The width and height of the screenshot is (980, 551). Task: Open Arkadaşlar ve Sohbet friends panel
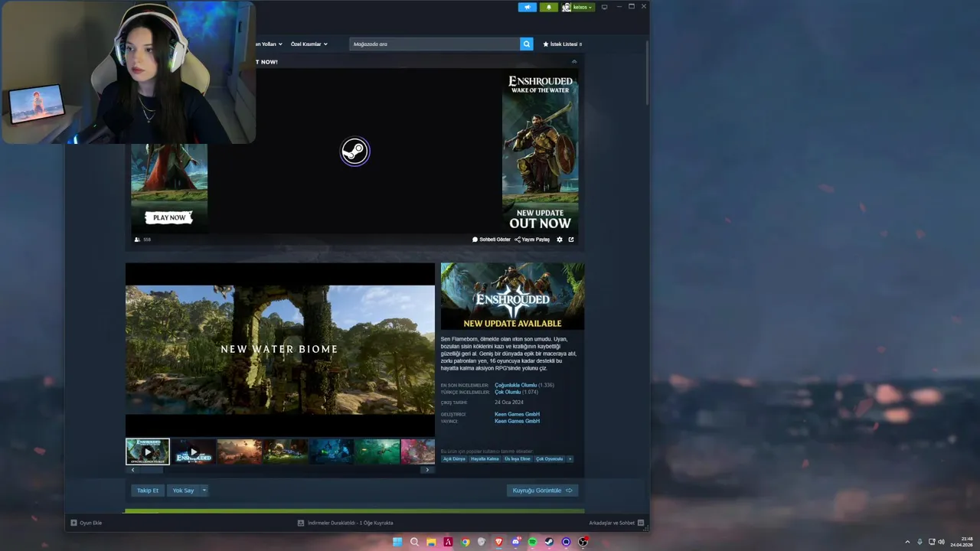616,523
